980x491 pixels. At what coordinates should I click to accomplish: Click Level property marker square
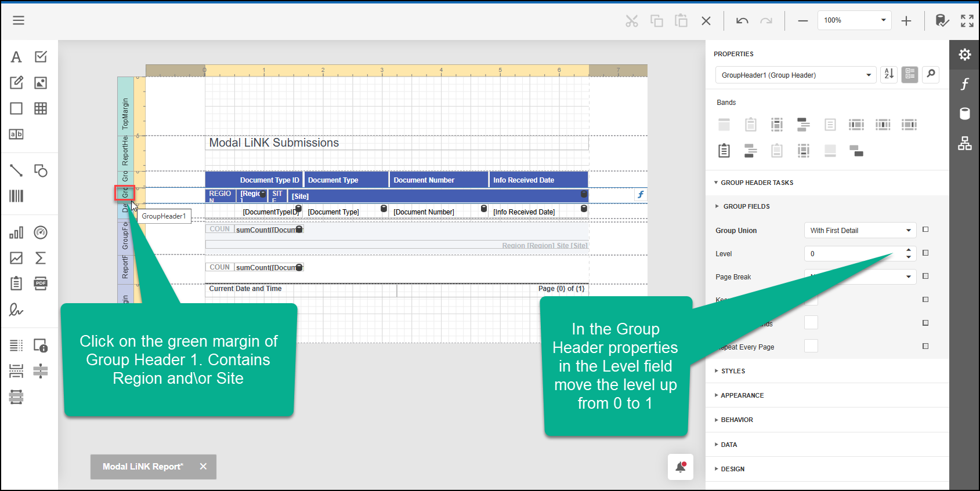point(925,253)
